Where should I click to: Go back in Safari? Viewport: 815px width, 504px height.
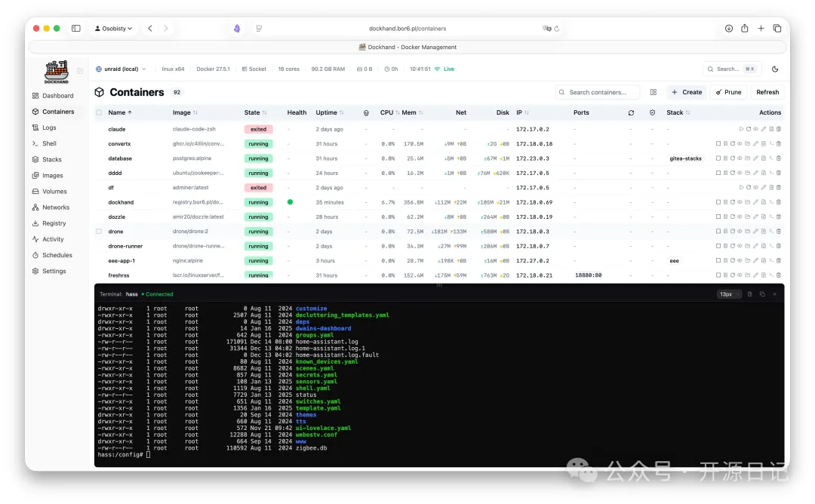tap(149, 29)
